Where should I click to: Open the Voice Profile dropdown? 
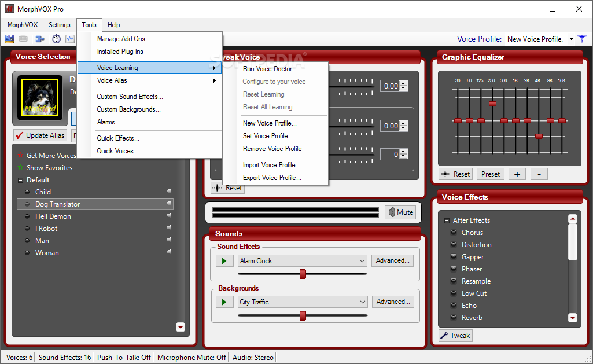(571, 39)
